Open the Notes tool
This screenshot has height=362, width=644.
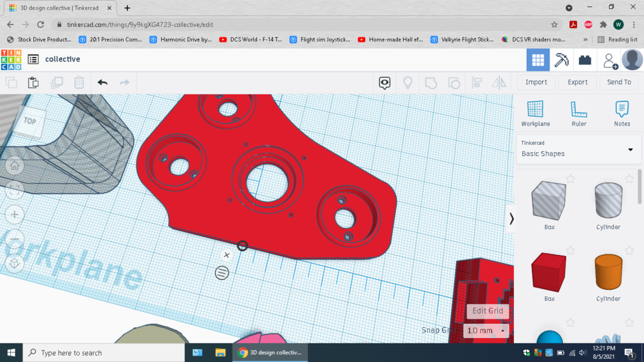pos(621,113)
